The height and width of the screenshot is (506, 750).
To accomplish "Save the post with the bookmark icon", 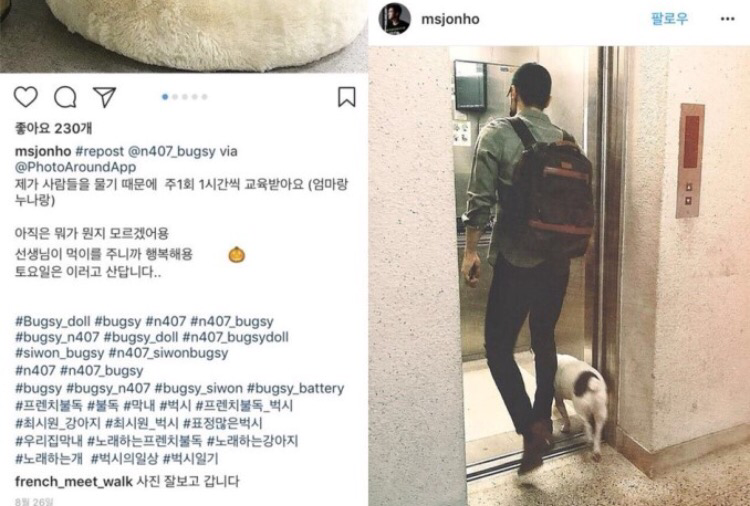I will (347, 97).
